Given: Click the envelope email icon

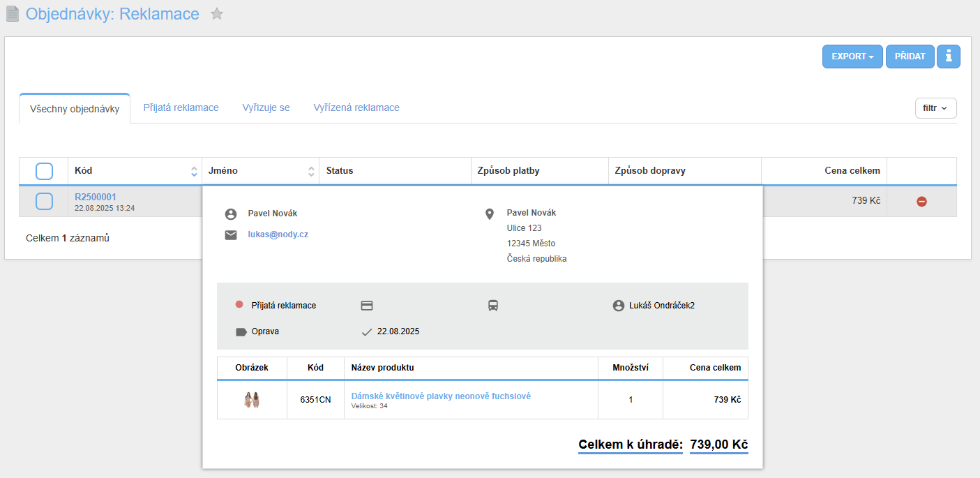Looking at the screenshot, I should point(231,235).
